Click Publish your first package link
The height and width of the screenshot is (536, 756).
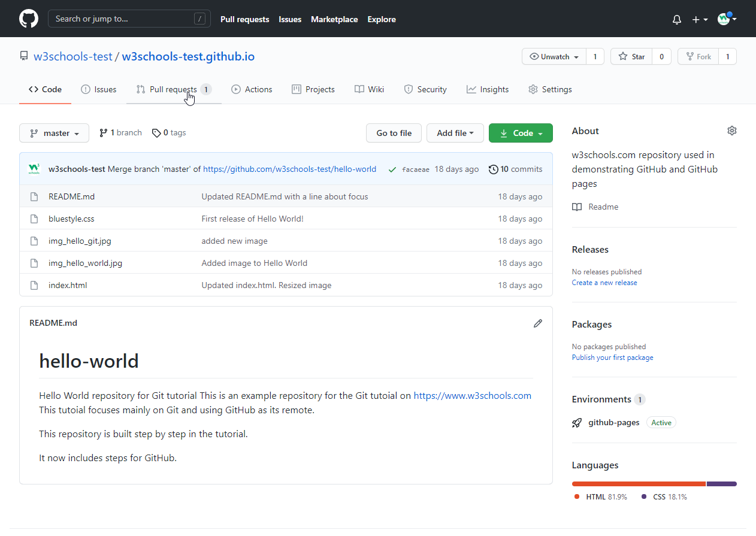click(x=612, y=358)
